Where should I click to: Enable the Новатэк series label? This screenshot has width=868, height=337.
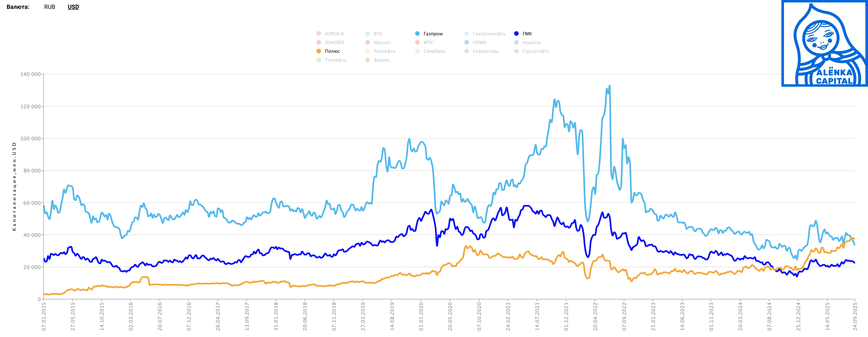point(531,43)
